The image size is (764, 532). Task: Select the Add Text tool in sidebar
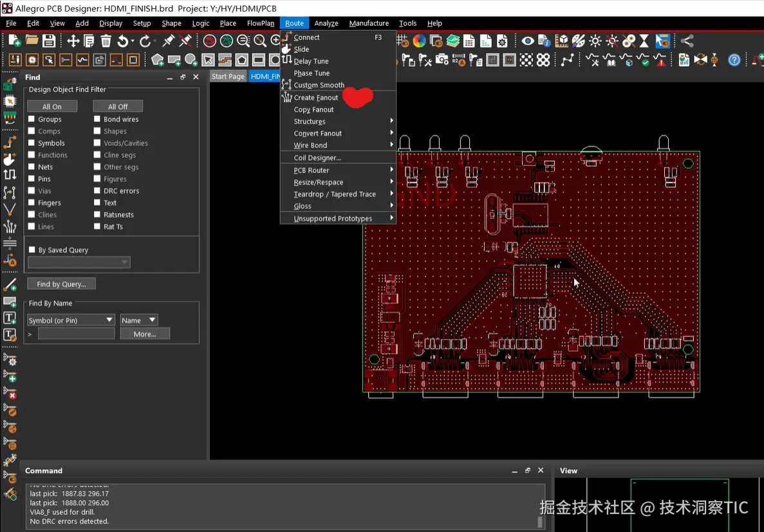click(x=10, y=318)
